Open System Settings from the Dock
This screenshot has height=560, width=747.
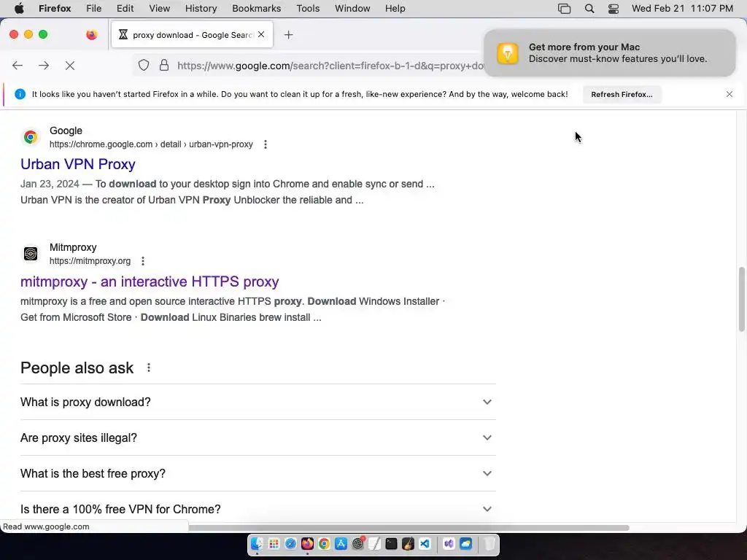pos(357,543)
